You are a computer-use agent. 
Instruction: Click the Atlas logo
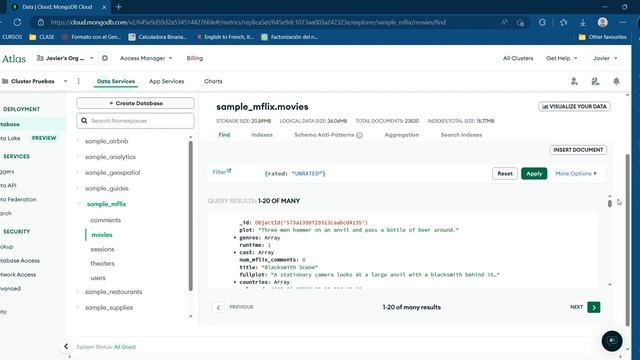(x=13, y=59)
